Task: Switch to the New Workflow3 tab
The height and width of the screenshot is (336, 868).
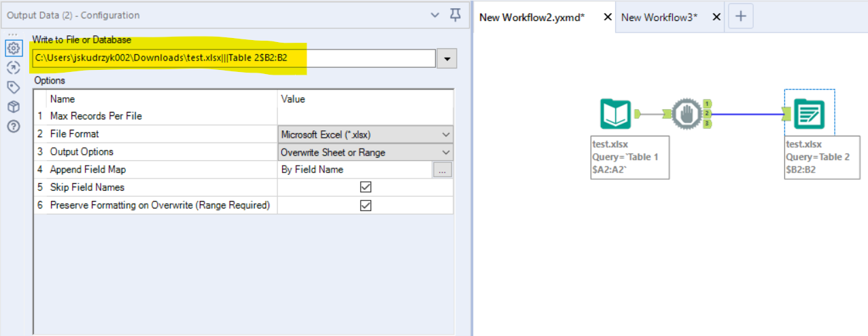Action: (x=659, y=18)
